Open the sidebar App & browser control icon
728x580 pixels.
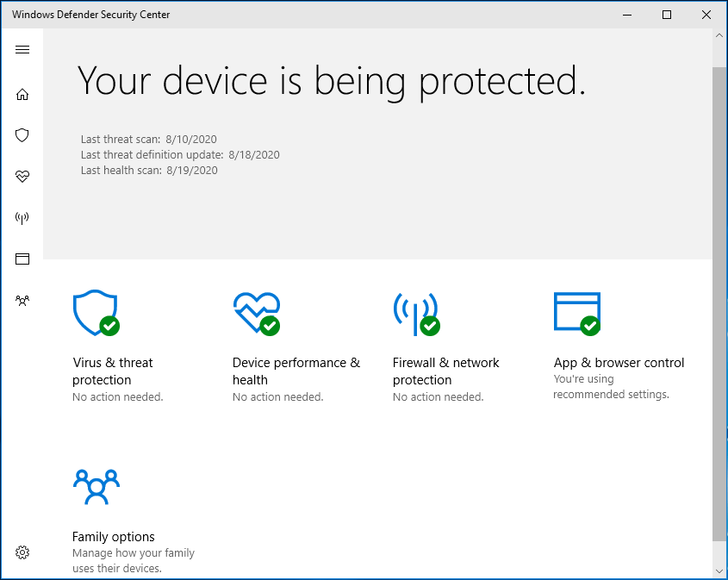pos(22,259)
